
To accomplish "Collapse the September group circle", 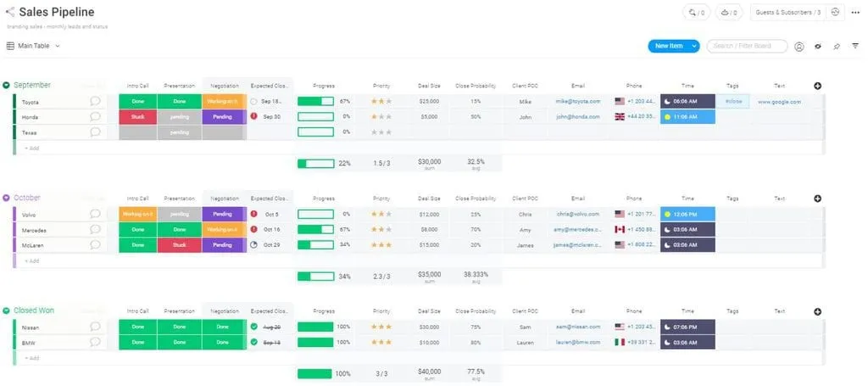I will coord(7,86).
